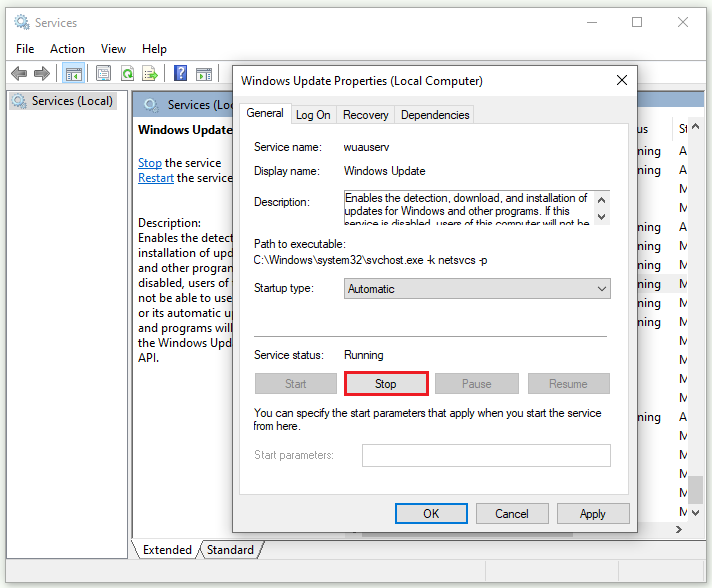Switch to the Standard view tab

tap(230, 549)
